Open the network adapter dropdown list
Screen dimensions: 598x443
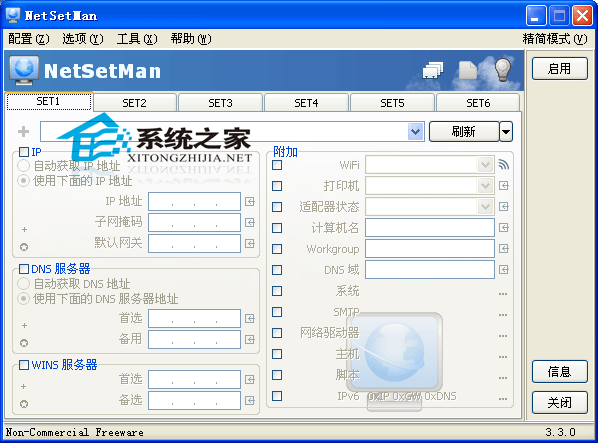(x=415, y=132)
